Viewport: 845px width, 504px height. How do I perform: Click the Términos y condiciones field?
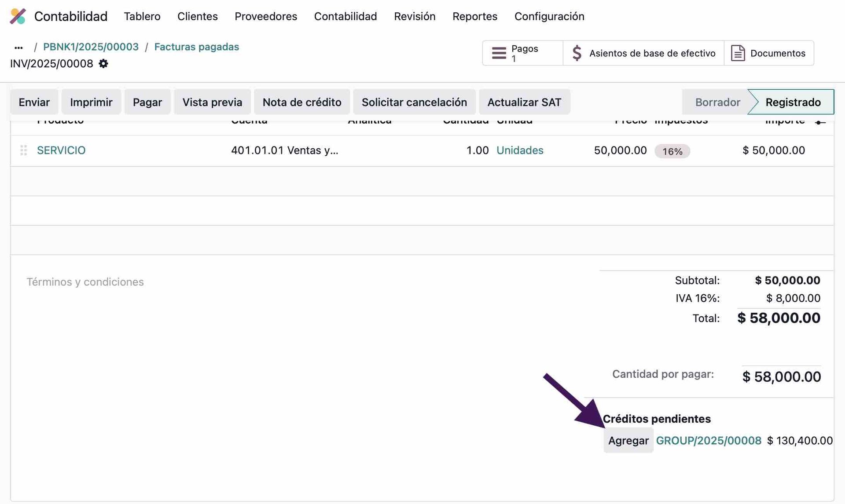(x=85, y=282)
